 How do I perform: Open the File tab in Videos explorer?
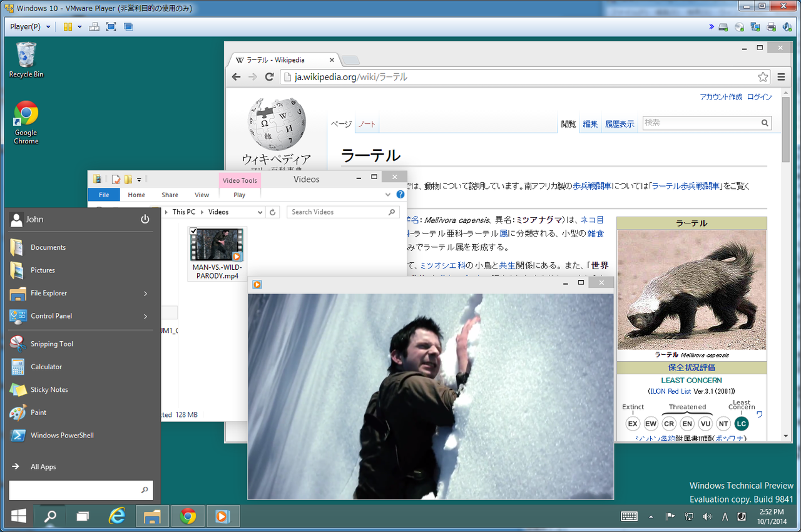104,195
